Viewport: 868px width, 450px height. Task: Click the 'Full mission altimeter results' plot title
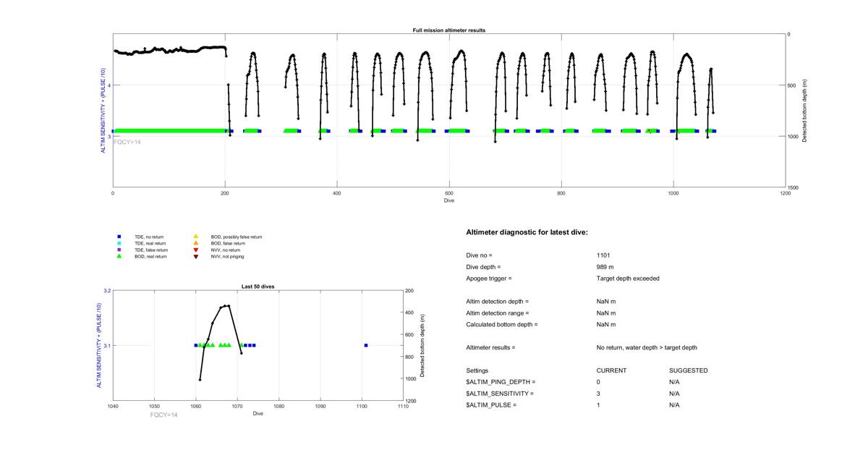(449, 30)
